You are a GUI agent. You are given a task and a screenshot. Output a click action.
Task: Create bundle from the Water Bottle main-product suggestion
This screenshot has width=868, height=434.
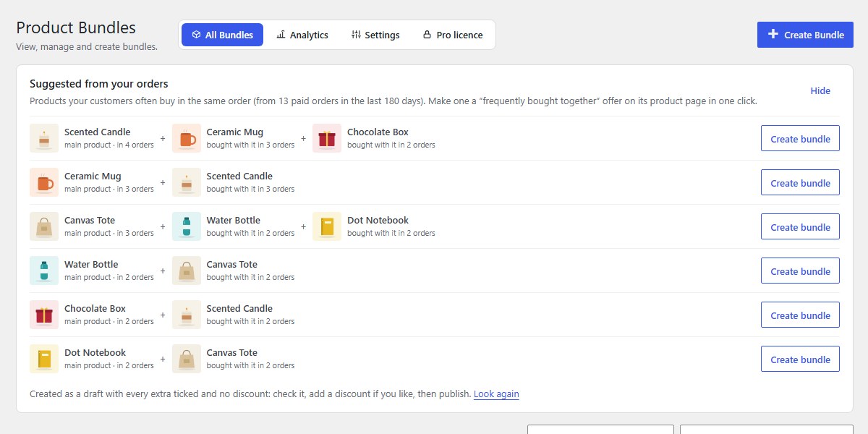click(x=800, y=271)
